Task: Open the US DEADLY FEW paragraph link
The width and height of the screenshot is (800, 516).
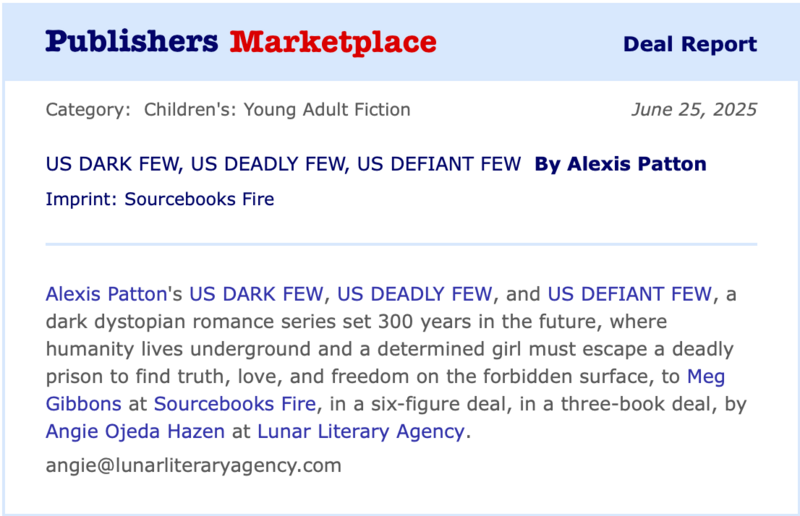Action: coord(415,294)
